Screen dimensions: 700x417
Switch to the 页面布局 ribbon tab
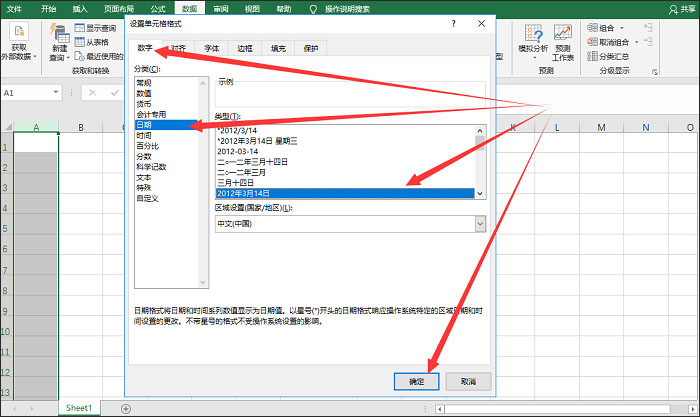pyautogui.click(x=119, y=8)
